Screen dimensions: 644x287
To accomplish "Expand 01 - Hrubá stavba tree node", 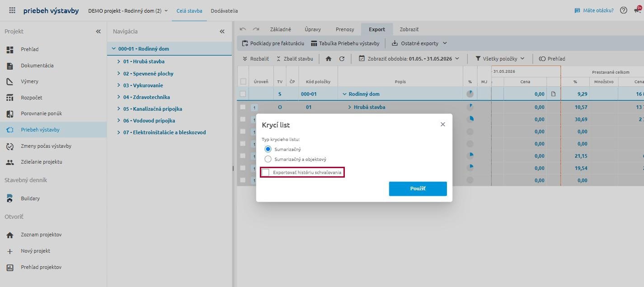I will coord(119,61).
